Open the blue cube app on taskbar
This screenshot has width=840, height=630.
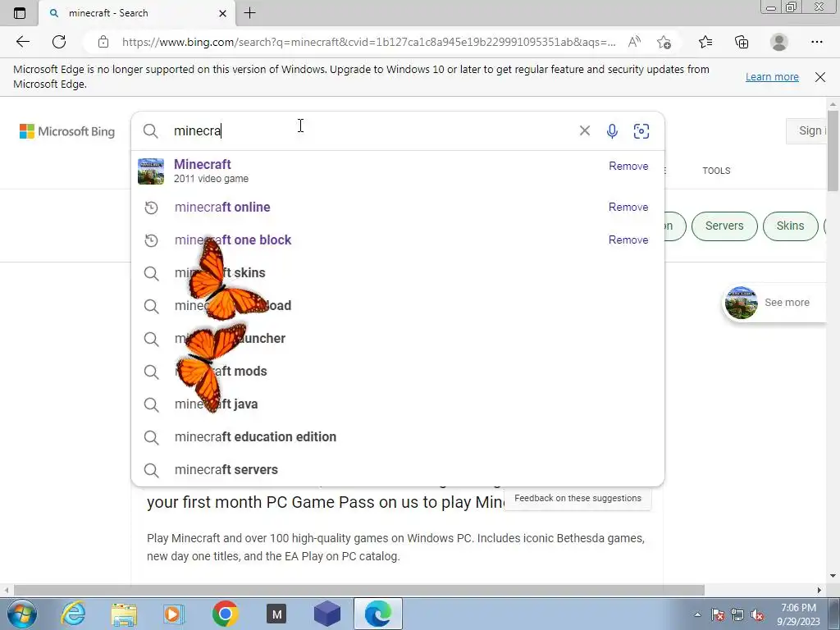tap(326, 614)
